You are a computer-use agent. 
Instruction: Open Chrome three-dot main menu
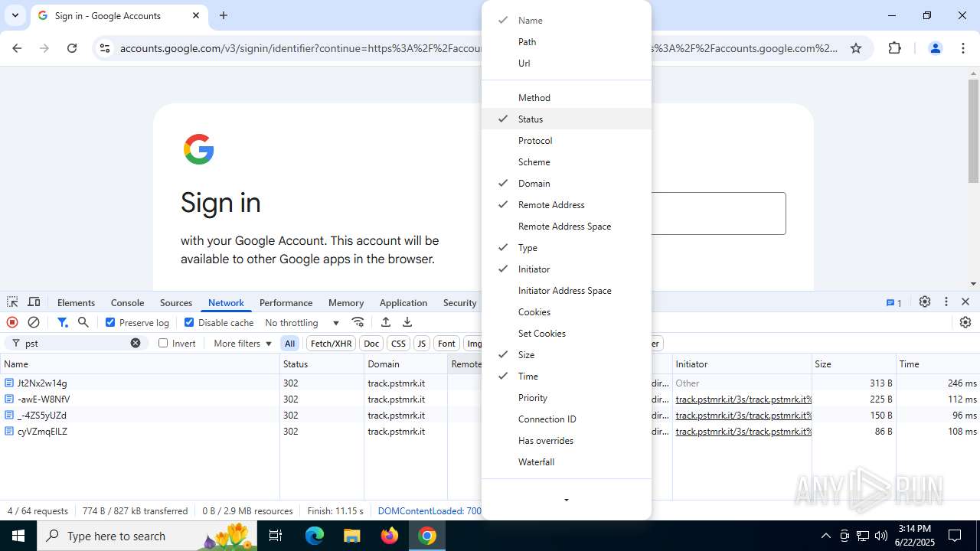(x=963, y=48)
